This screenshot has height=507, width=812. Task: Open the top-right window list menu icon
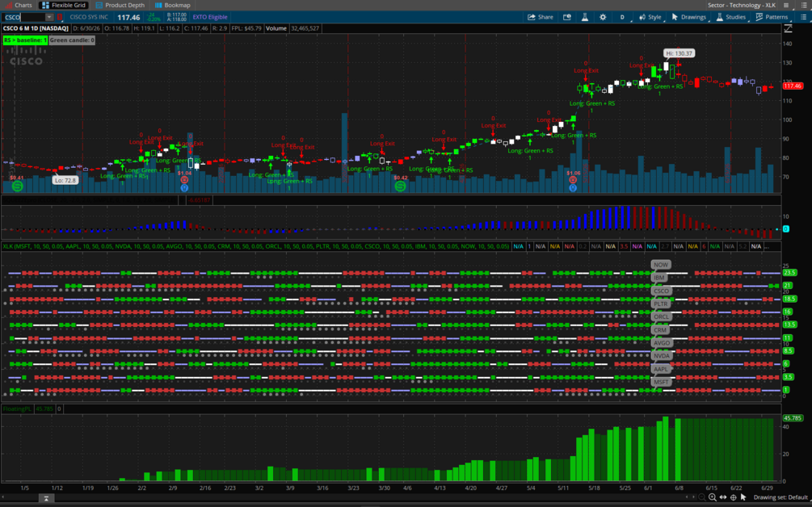tap(803, 5)
